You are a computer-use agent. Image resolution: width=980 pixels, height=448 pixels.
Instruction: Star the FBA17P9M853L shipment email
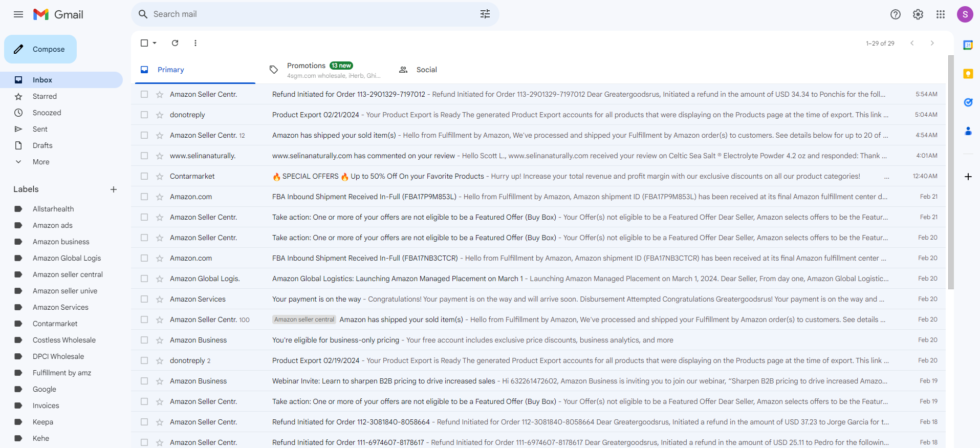(160, 197)
